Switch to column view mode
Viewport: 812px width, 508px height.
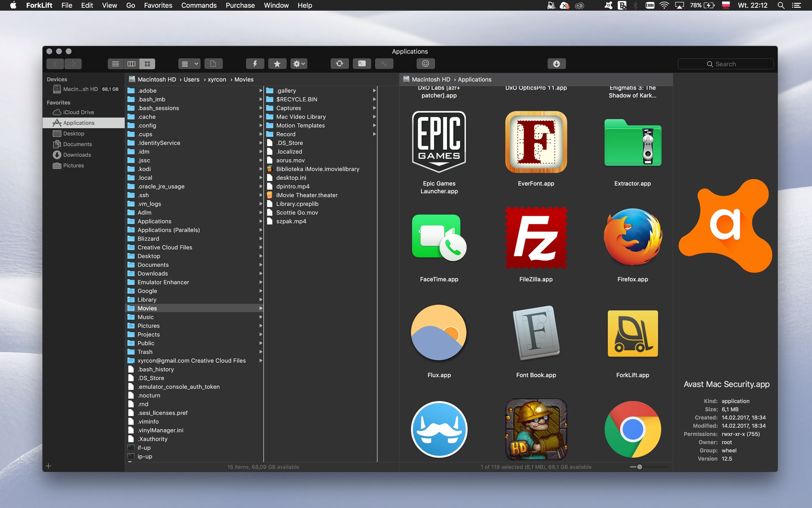(131, 64)
